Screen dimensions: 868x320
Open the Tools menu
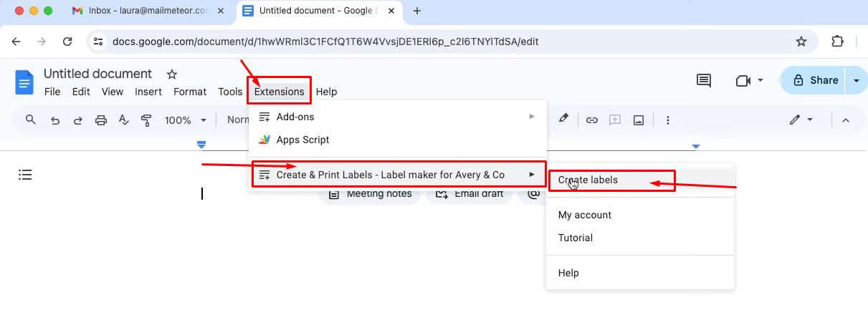pyautogui.click(x=231, y=92)
